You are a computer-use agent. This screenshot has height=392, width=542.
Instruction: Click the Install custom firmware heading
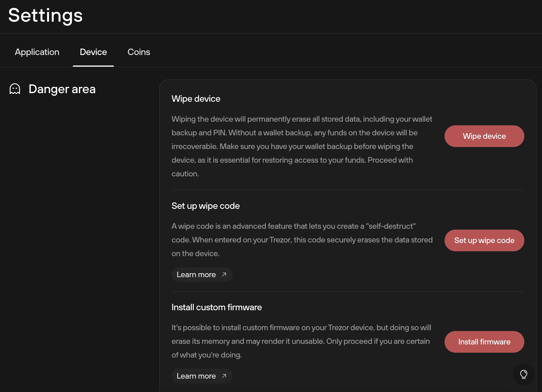coord(217,307)
